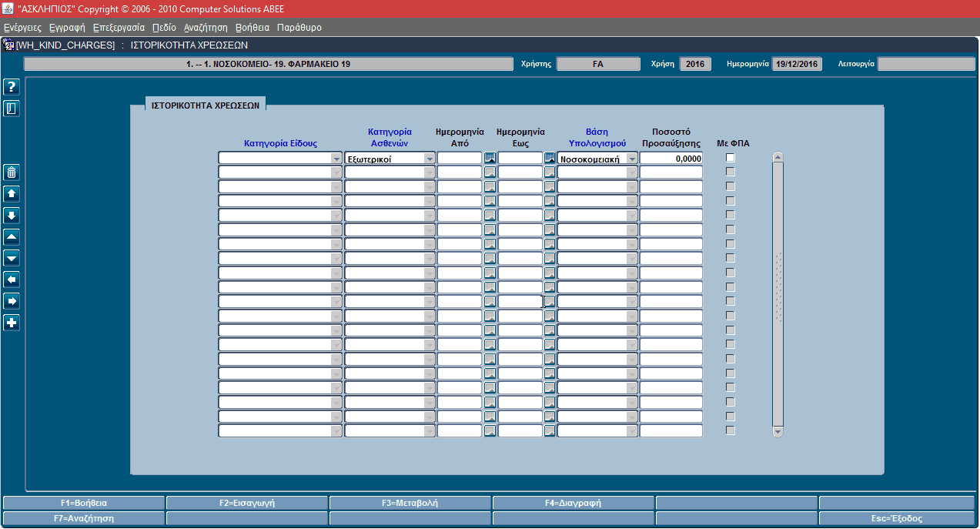Click the table scrollbar up arrow
The image size is (980, 529).
[778, 157]
